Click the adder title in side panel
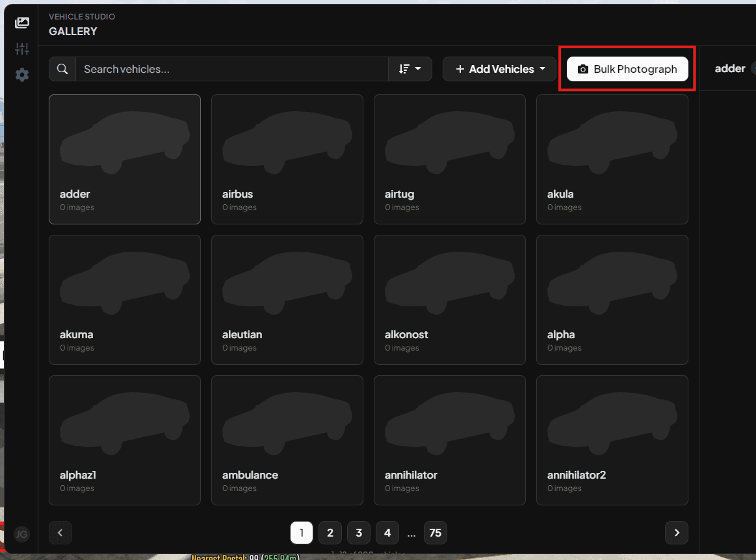756x560 pixels. 730,68
